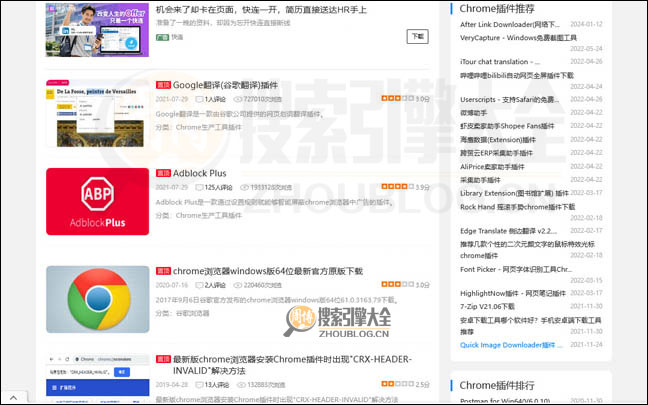Open 安卓下载工具哪个软件好 link
This screenshot has height=405, width=648.
531,326
